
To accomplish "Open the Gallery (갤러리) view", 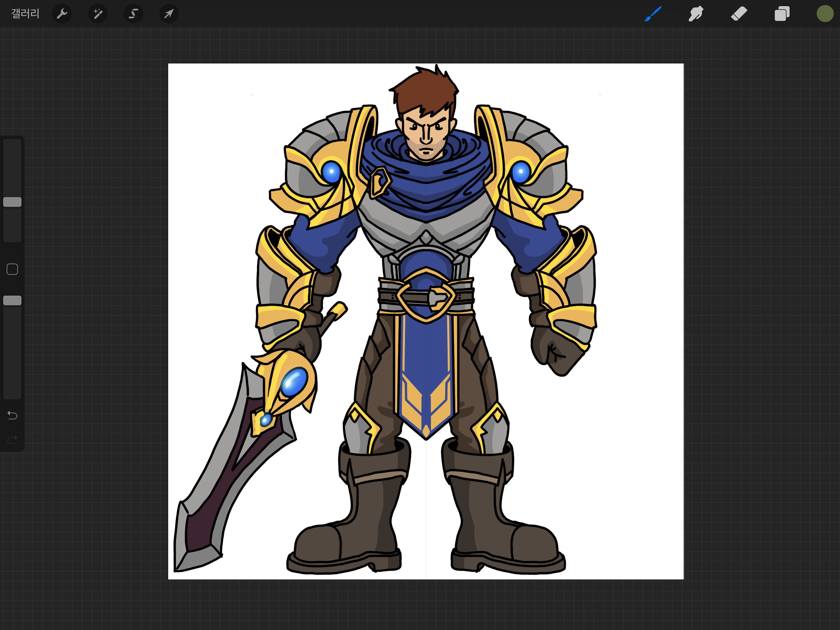I will click(x=25, y=14).
